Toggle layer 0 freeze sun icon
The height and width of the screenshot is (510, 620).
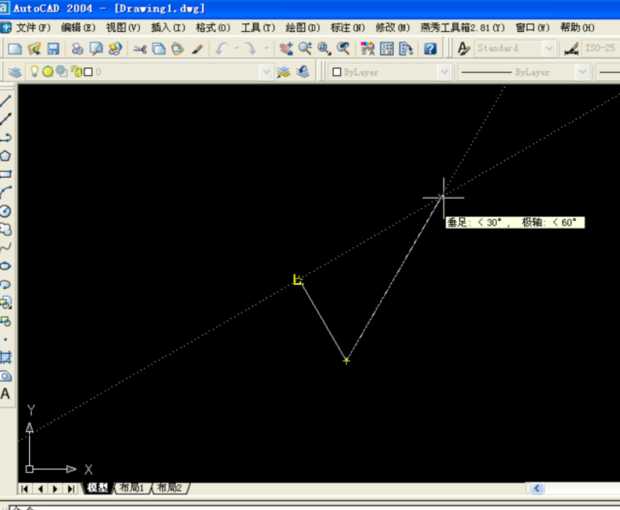tap(48, 72)
